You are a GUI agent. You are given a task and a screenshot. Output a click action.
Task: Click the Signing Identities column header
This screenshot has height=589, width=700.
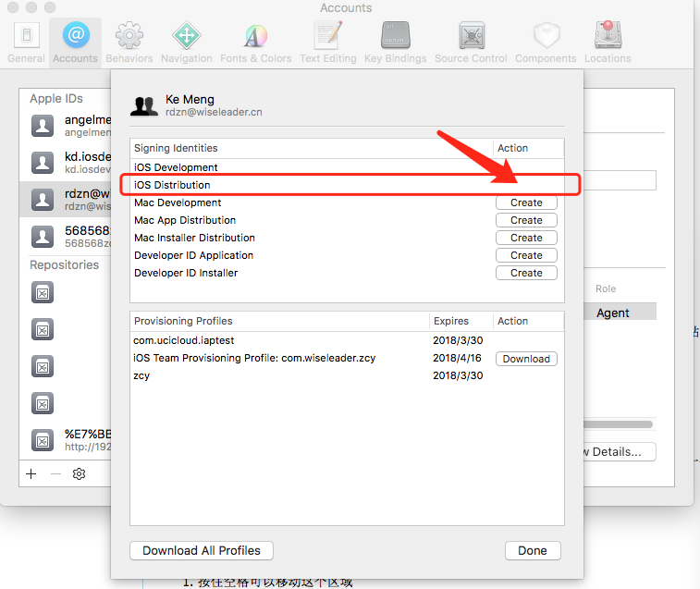pos(312,148)
